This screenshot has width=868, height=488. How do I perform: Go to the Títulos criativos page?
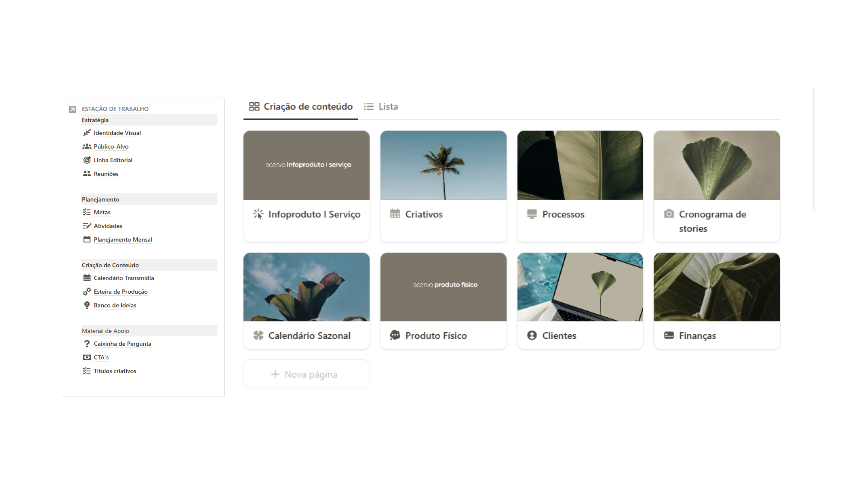click(115, 371)
